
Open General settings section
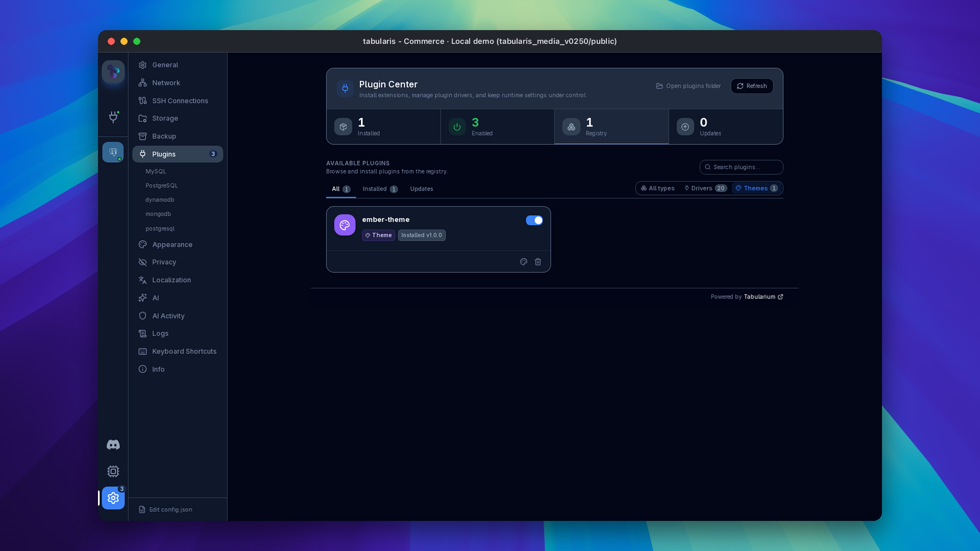(x=178, y=65)
